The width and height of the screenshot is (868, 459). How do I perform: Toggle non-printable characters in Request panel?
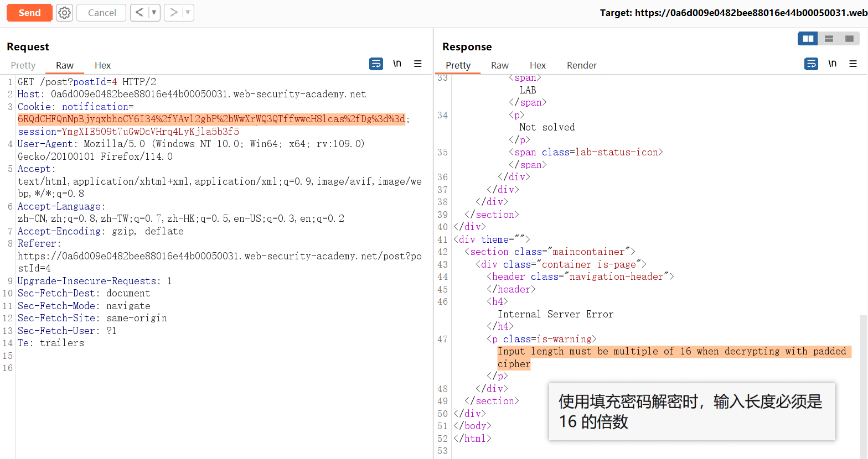pyautogui.click(x=397, y=64)
